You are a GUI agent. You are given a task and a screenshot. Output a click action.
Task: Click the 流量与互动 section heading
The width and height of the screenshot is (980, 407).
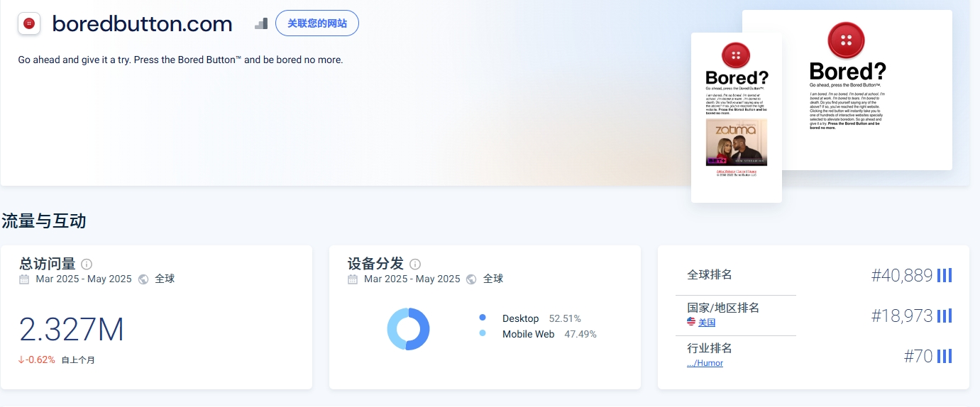[x=44, y=221]
